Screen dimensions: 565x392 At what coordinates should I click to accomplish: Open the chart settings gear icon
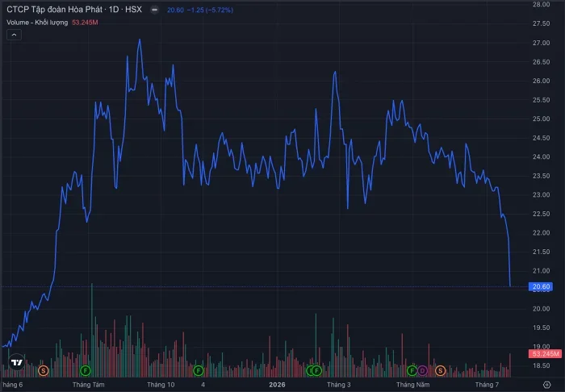546,385
